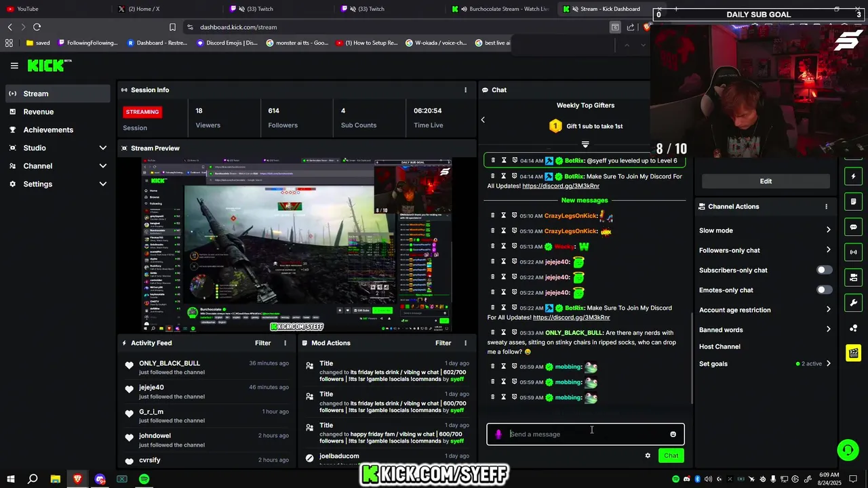Open the discord.gg/3M3kRnr link at 05:22 AM
Screen dimensions: 868x488
pos(571,317)
